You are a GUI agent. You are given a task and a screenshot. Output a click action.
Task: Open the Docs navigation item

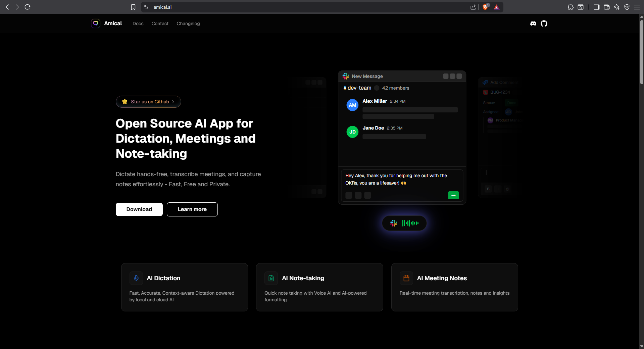(x=138, y=23)
